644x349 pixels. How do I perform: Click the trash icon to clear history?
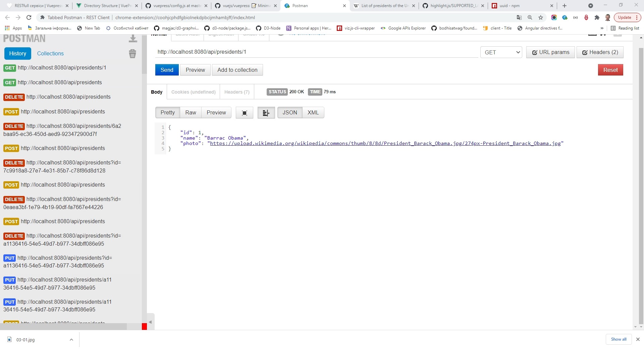[132, 54]
